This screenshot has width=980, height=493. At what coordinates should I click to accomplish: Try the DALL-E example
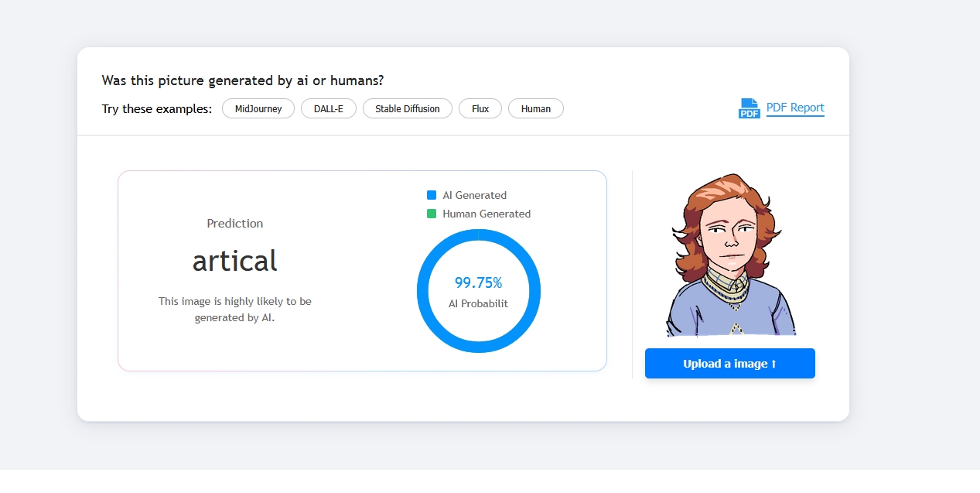[329, 108]
